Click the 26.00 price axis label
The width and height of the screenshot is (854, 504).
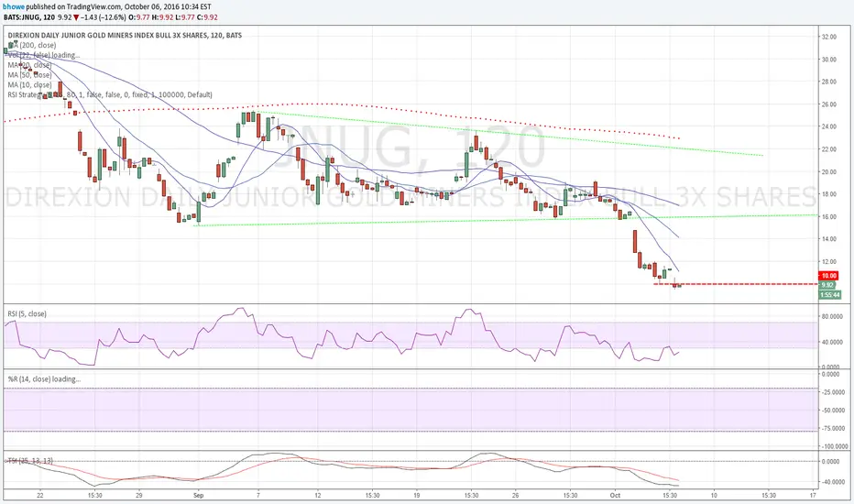829,104
